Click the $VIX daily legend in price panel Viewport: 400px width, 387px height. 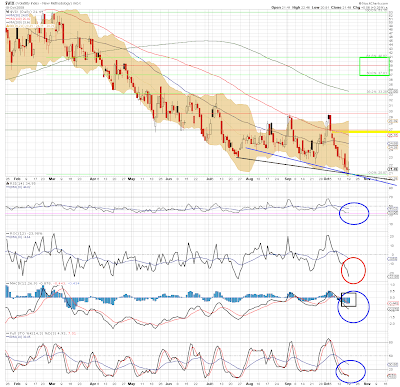[25, 12]
